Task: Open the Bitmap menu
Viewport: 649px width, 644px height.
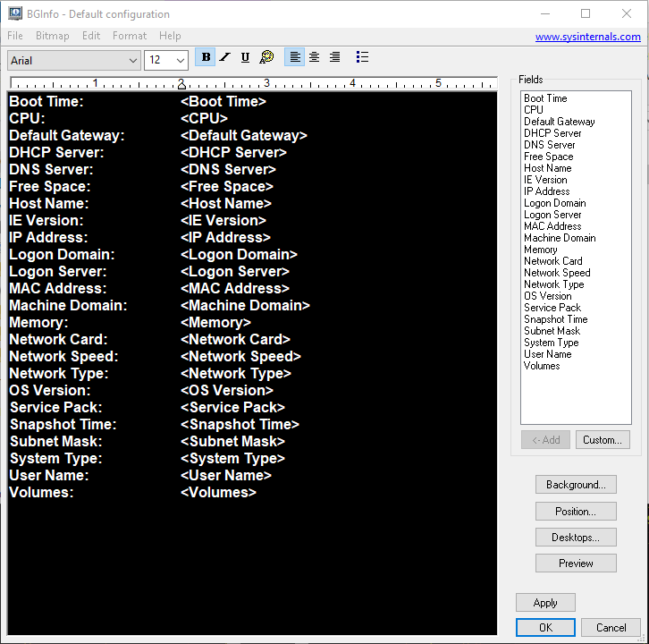Action: 52,36
